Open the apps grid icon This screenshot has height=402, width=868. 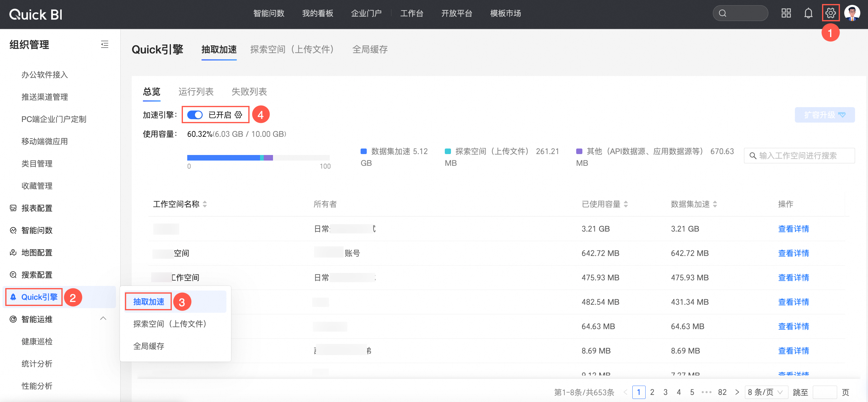[786, 13]
